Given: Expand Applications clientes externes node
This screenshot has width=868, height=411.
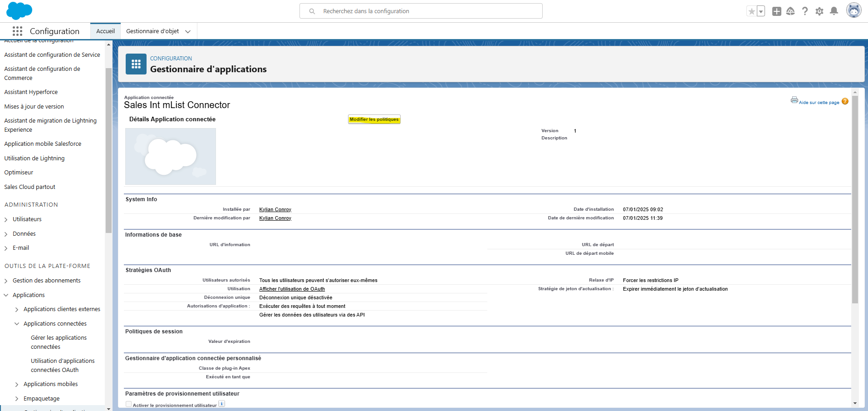Looking at the screenshot, I should tap(17, 310).
